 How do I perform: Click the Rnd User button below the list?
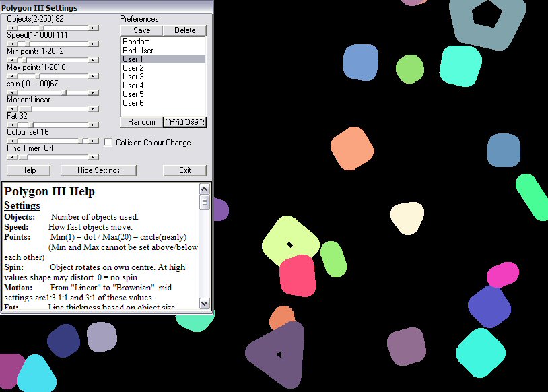click(x=184, y=122)
